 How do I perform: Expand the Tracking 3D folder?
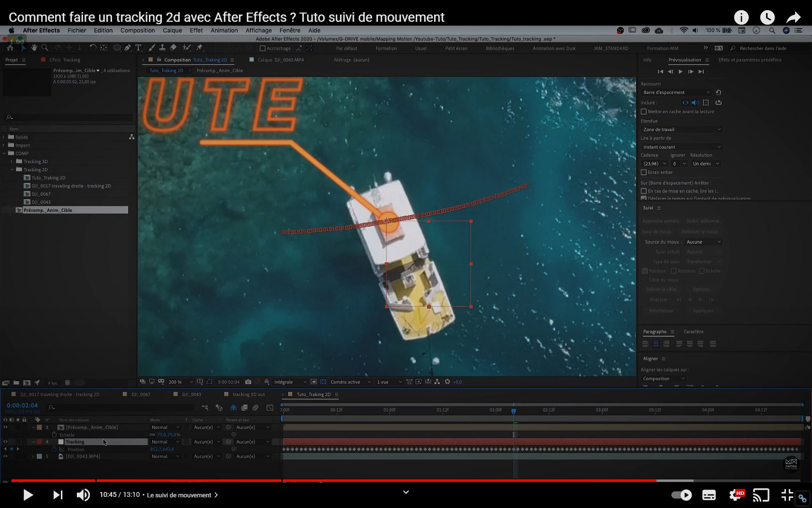(x=12, y=162)
